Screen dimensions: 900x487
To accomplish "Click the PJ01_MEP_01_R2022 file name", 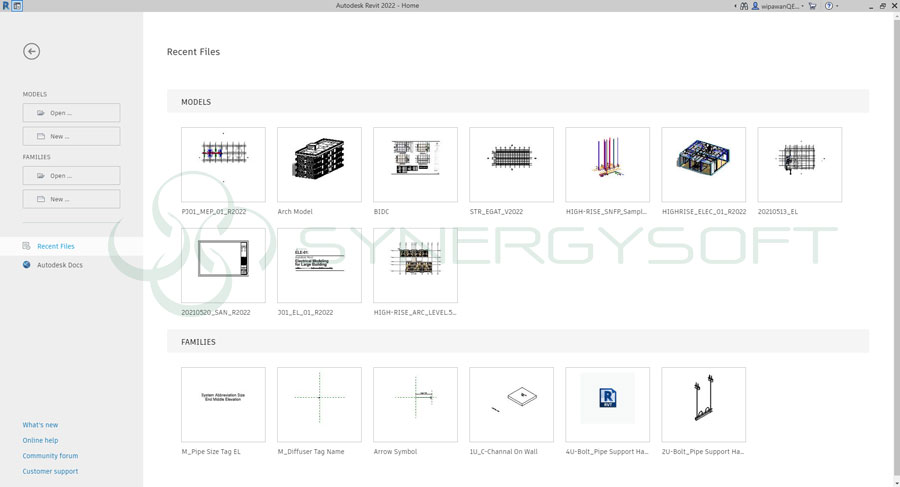I will pyautogui.click(x=214, y=212).
